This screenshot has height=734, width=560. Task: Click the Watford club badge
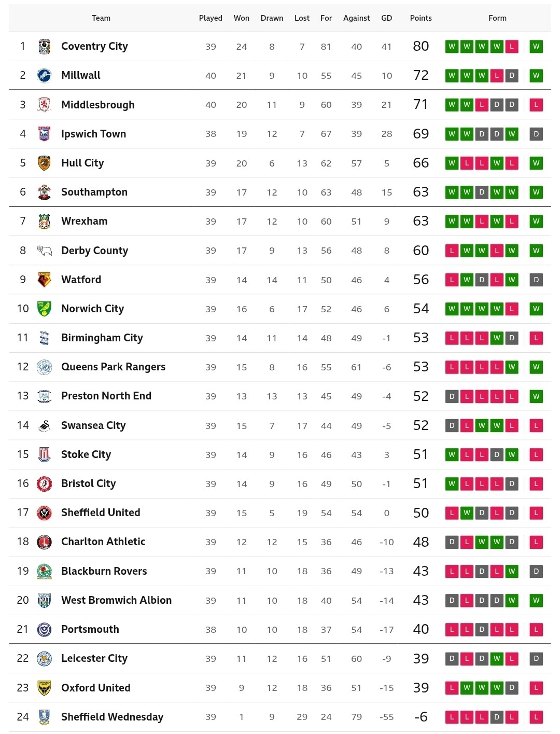pos(45,280)
